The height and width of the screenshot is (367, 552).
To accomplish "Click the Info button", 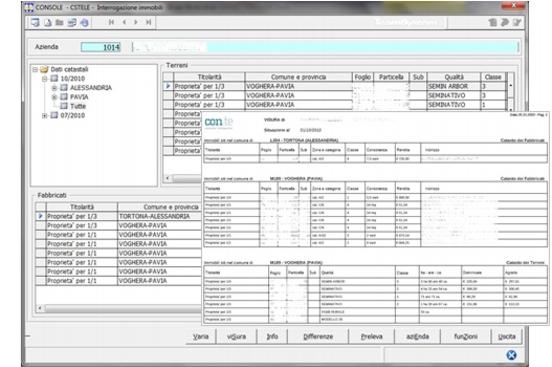I will [272, 336].
